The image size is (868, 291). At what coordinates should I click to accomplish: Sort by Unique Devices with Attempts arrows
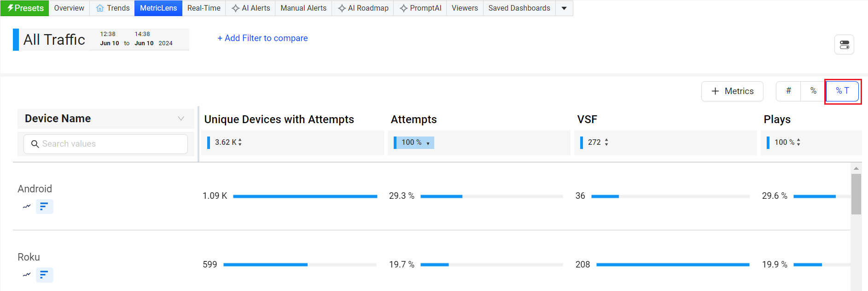pyautogui.click(x=240, y=143)
